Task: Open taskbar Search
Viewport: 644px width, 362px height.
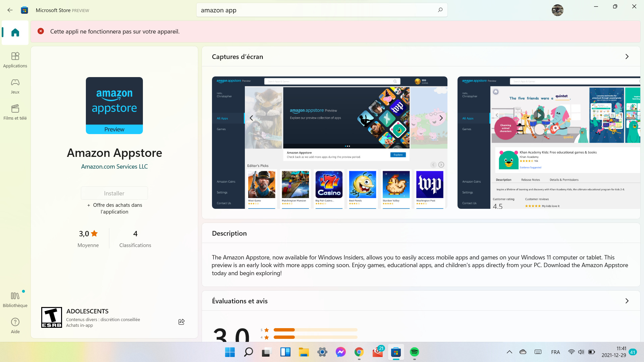Action: click(248, 352)
